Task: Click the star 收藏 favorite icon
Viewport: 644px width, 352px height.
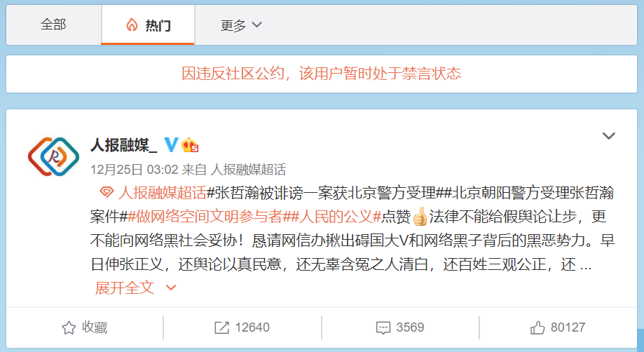Action: tap(69, 327)
